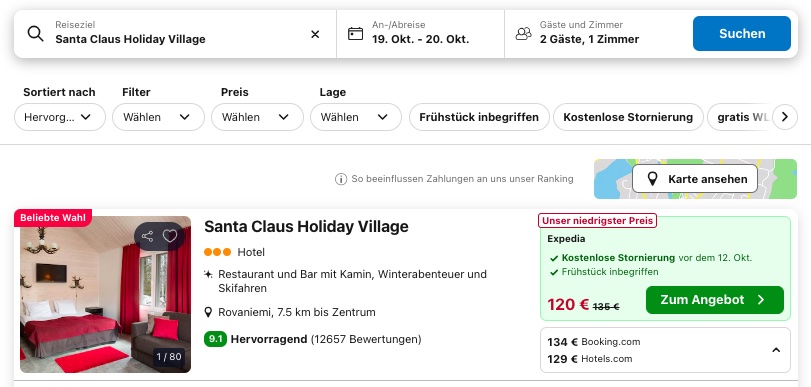Click Rovaniemi, 7.5 km bis Zentrum
Screen dimensions: 811x387
tap(297, 312)
